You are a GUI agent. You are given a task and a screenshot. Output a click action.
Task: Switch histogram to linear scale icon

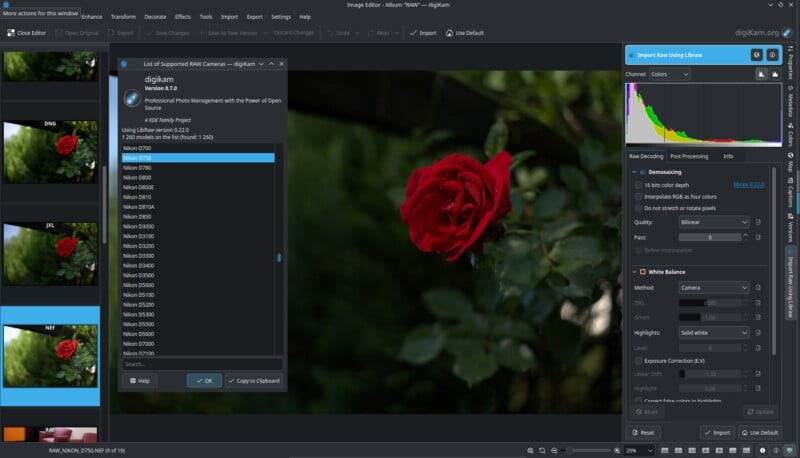click(x=760, y=74)
